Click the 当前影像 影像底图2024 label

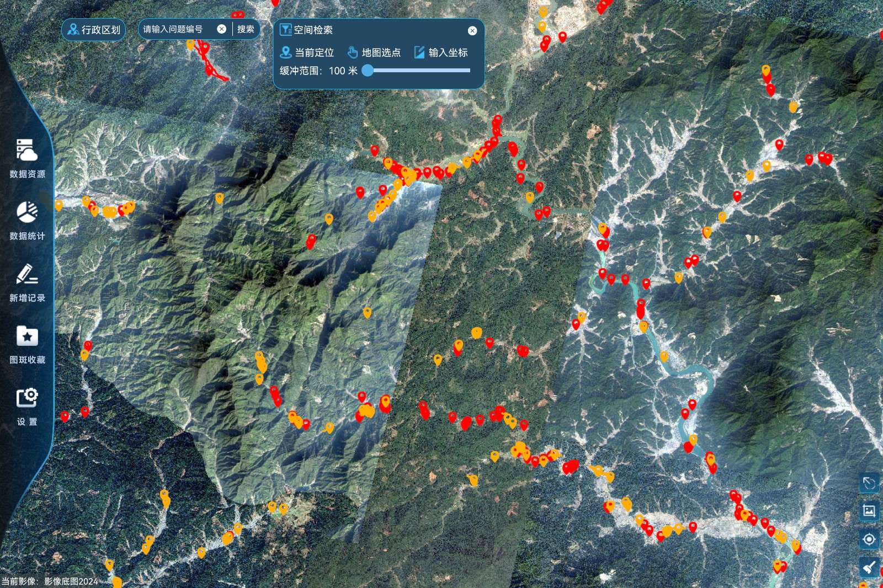(x=50, y=581)
